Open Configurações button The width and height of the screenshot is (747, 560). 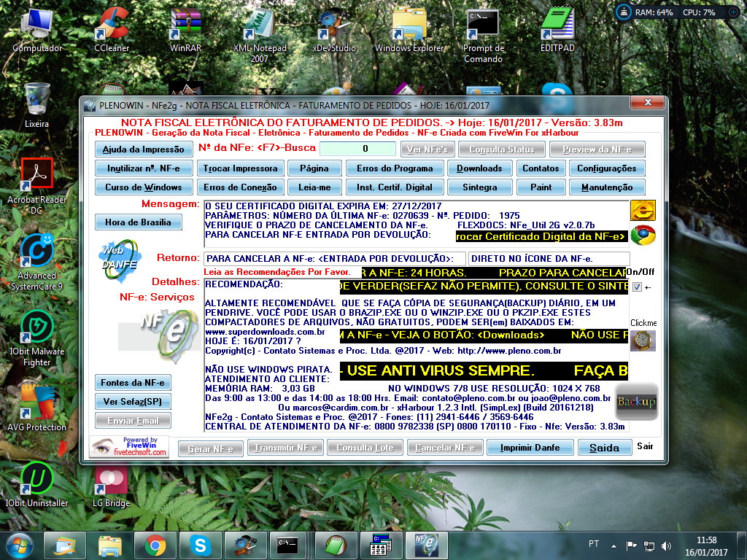coord(606,168)
